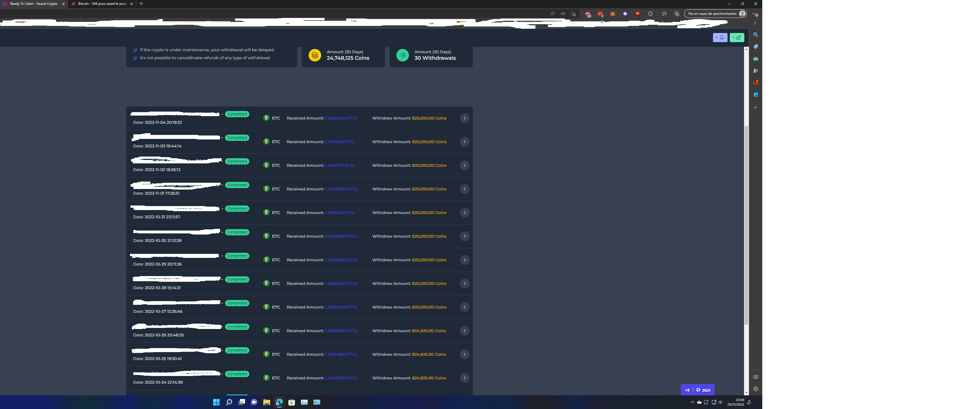Add this page to favorites (star icon)
Viewport: 980px width, 409px height.
(573, 14)
